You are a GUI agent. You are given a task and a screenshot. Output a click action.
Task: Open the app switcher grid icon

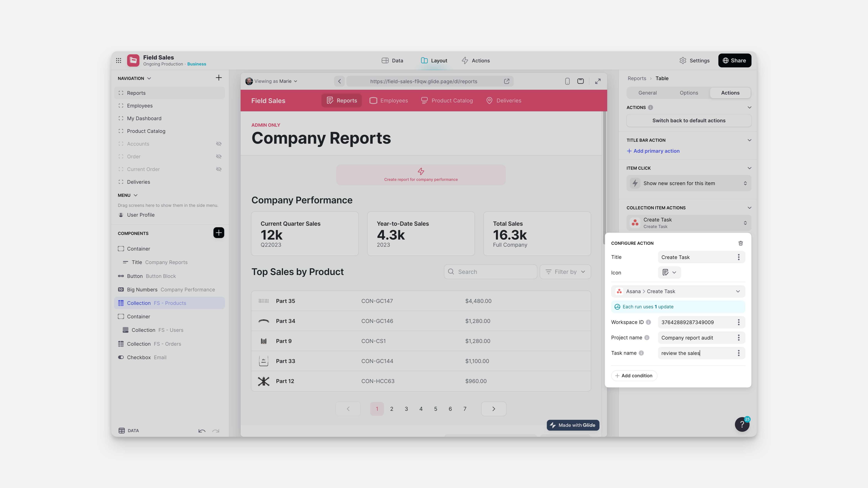(119, 60)
